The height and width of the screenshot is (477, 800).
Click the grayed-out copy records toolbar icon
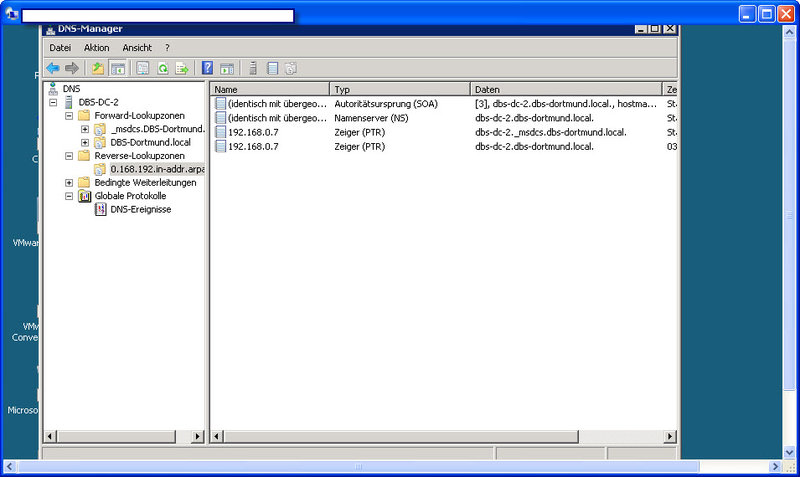pos(291,68)
